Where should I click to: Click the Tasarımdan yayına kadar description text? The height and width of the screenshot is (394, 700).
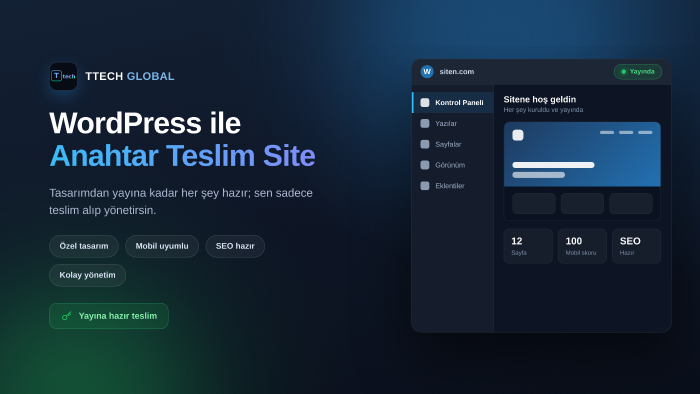tap(181, 201)
